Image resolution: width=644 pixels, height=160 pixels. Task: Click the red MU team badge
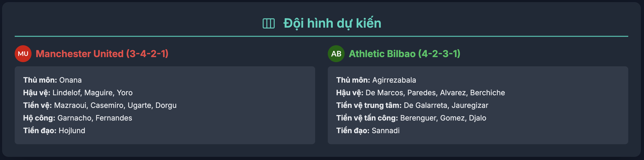[x=23, y=54]
